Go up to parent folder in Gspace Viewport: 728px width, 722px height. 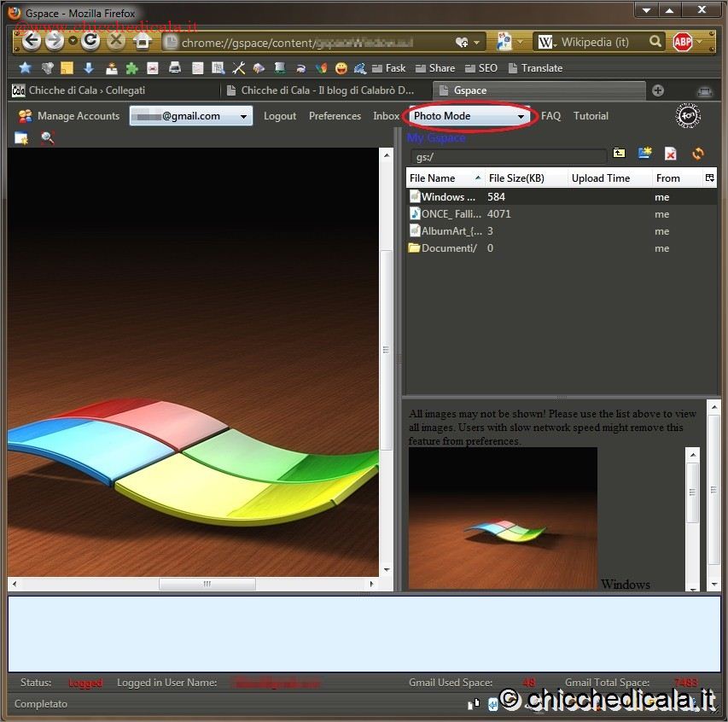pos(619,154)
